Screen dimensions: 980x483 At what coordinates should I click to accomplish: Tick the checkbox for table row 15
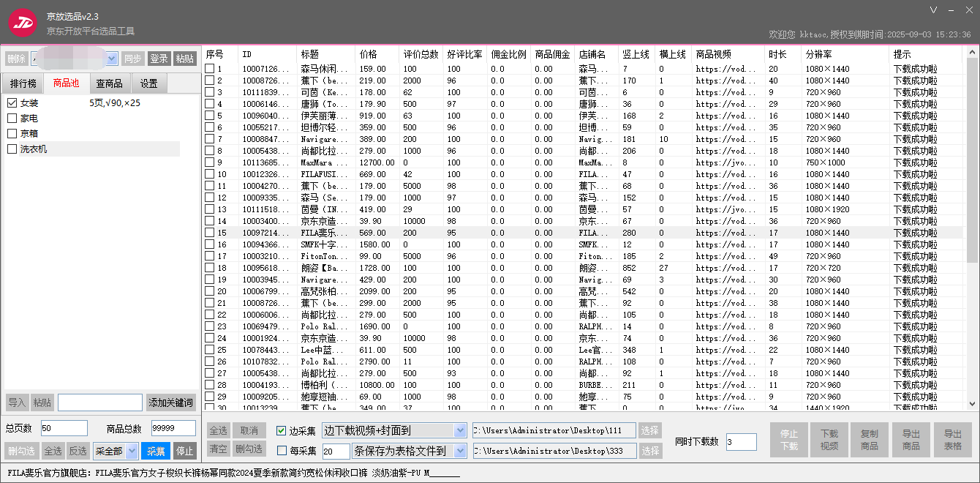coord(210,233)
